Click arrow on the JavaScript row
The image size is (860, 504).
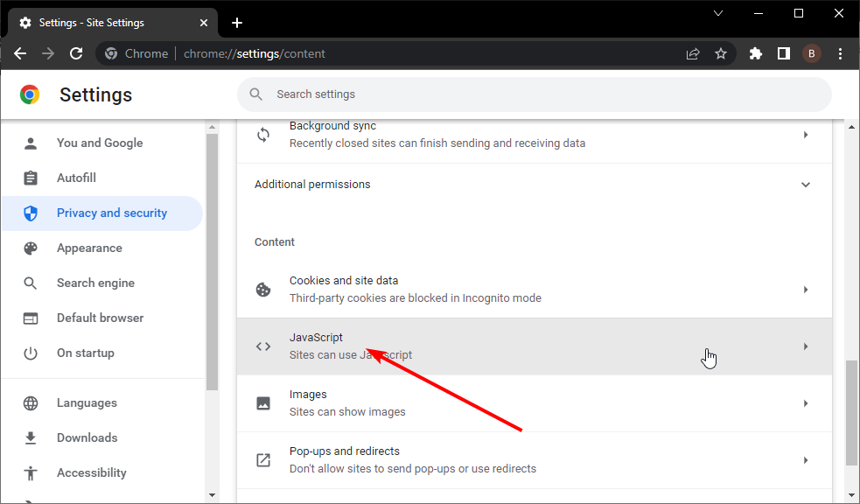click(x=806, y=346)
